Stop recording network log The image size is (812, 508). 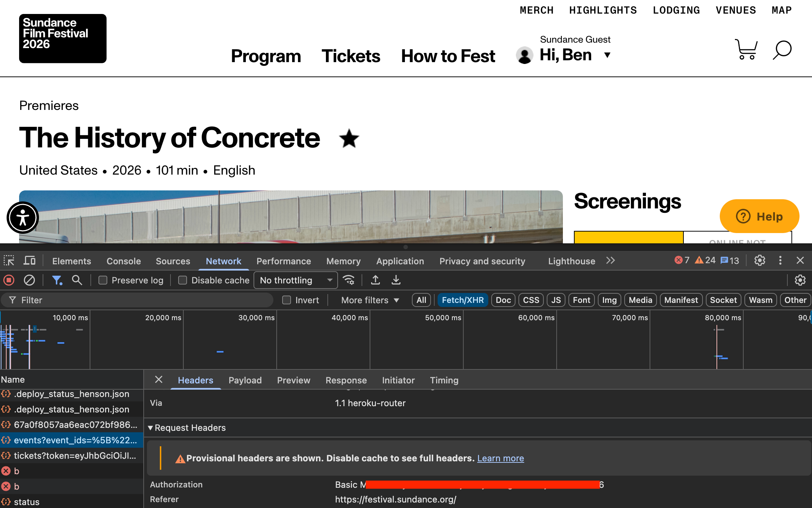pos(9,280)
